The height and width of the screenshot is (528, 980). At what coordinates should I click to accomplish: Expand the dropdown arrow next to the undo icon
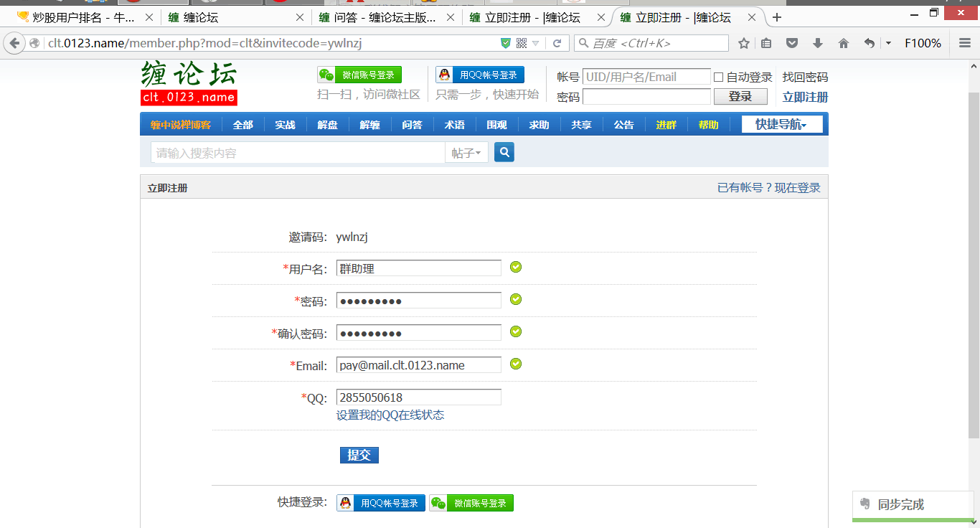[x=888, y=44]
